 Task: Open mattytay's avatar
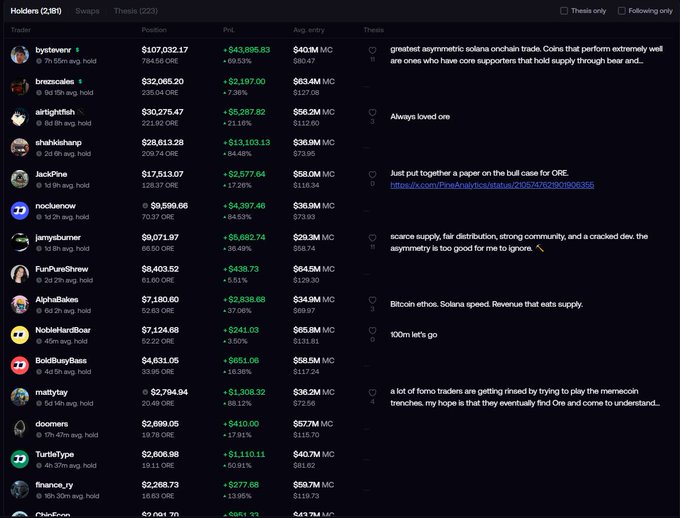point(20,397)
